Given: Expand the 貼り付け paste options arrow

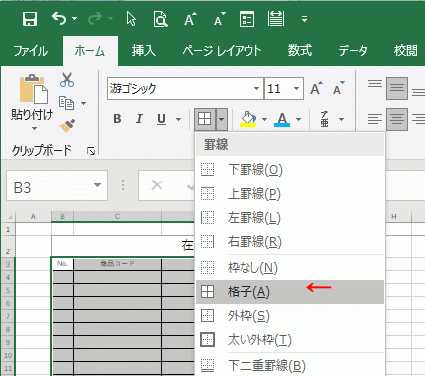Looking at the screenshot, I should [x=34, y=128].
